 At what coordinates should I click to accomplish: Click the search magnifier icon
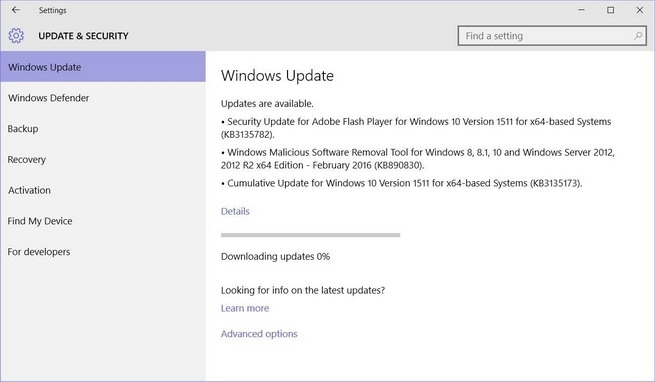tap(637, 36)
